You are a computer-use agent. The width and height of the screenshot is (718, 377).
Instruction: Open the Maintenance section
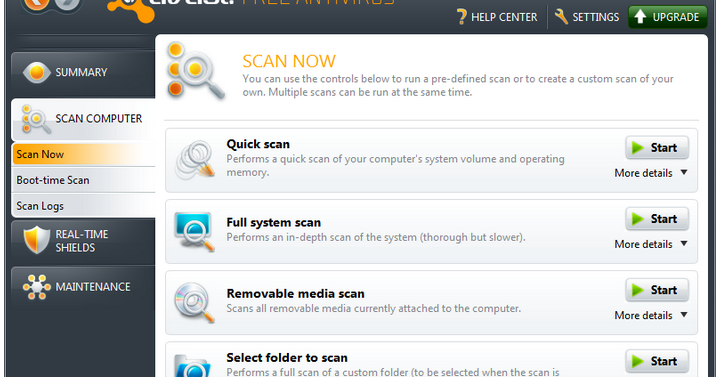click(83, 287)
